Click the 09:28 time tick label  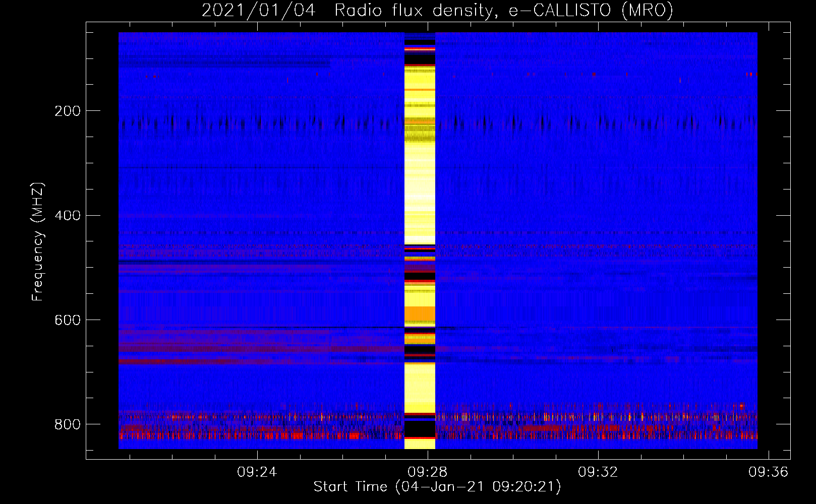428,472
